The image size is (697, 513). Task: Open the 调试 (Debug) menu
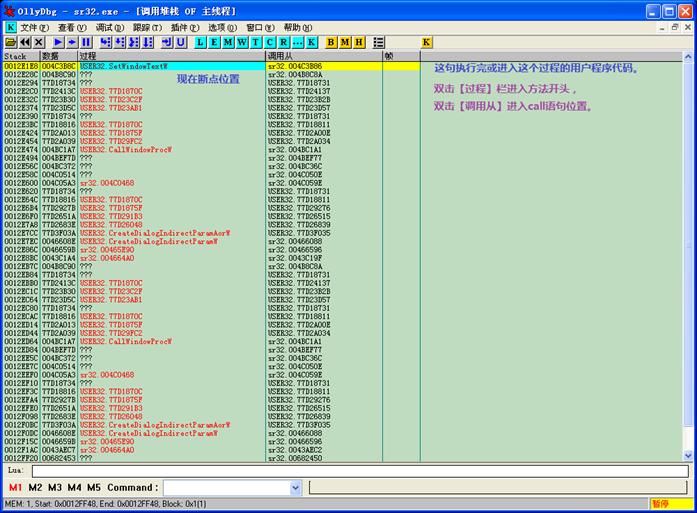click(110, 28)
